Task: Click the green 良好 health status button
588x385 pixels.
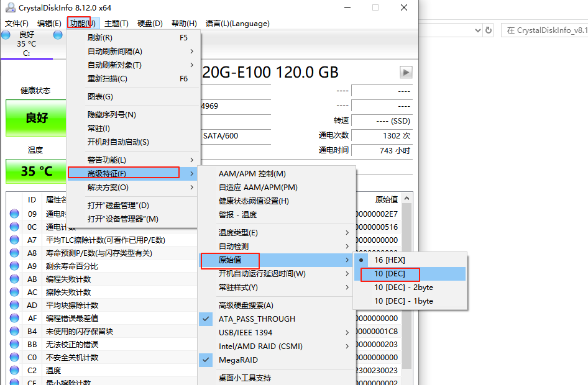Action: (x=36, y=118)
